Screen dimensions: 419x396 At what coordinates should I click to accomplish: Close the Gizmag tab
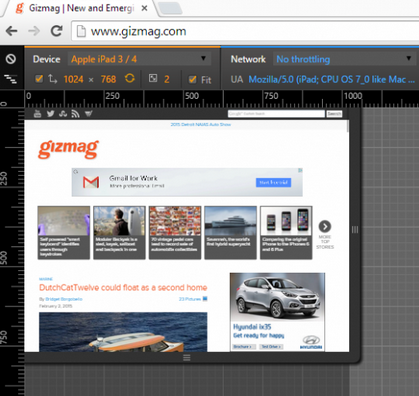pyautogui.click(x=144, y=8)
